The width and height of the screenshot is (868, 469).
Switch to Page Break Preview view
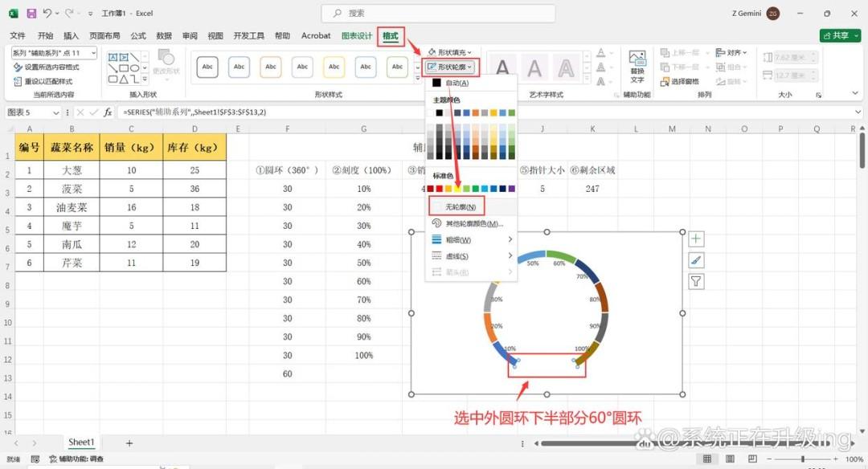point(752,459)
